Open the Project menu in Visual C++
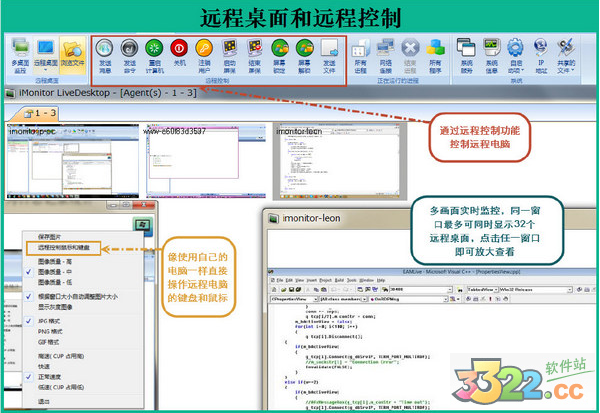The width and height of the screenshot is (600, 413). pos(325,280)
